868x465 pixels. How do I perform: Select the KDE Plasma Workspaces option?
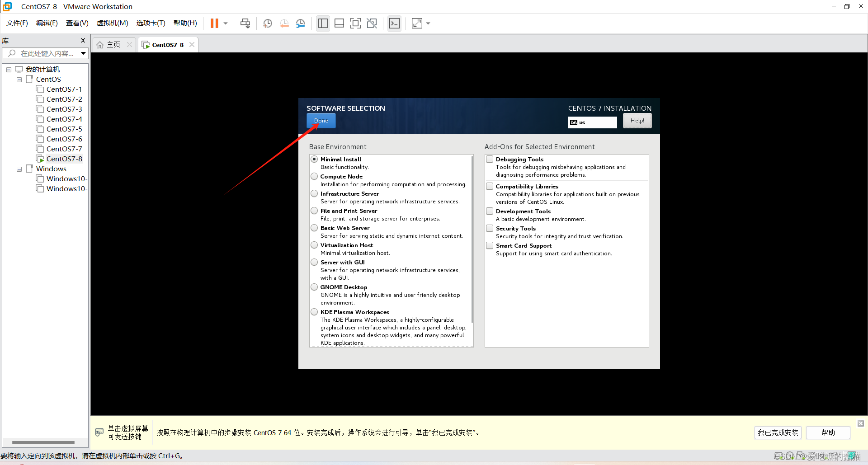[314, 312]
